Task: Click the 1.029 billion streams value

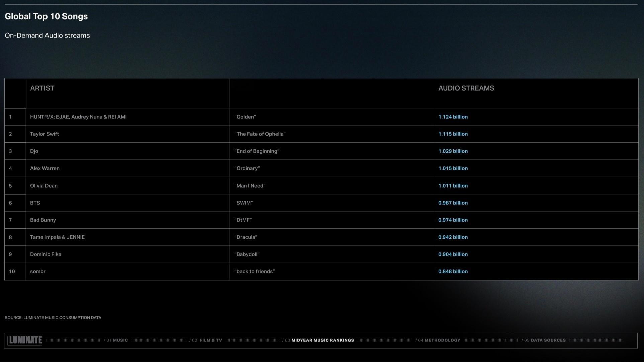Action: tap(453, 151)
